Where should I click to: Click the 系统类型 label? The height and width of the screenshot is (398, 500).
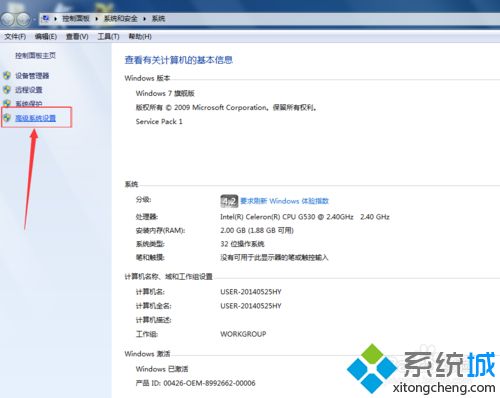[x=150, y=244]
